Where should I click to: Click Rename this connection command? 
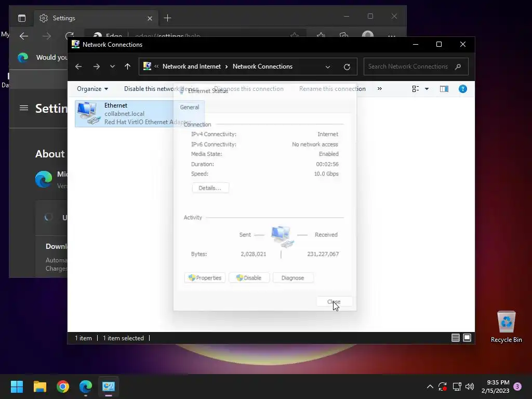click(332, 89)
